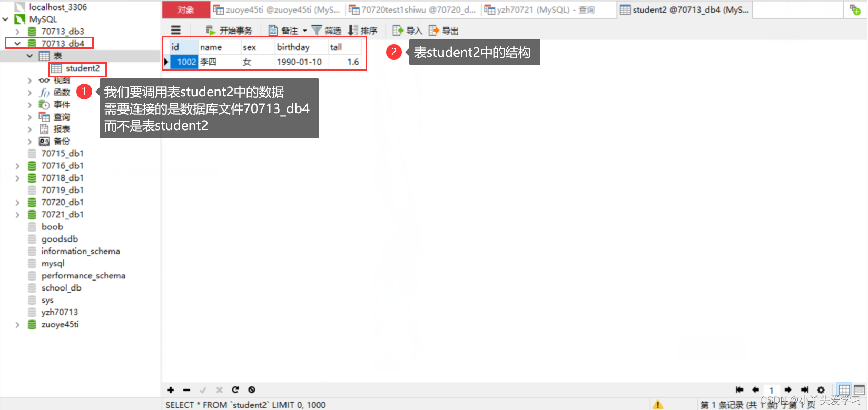Delete record with the minus icon

(186, 390)
